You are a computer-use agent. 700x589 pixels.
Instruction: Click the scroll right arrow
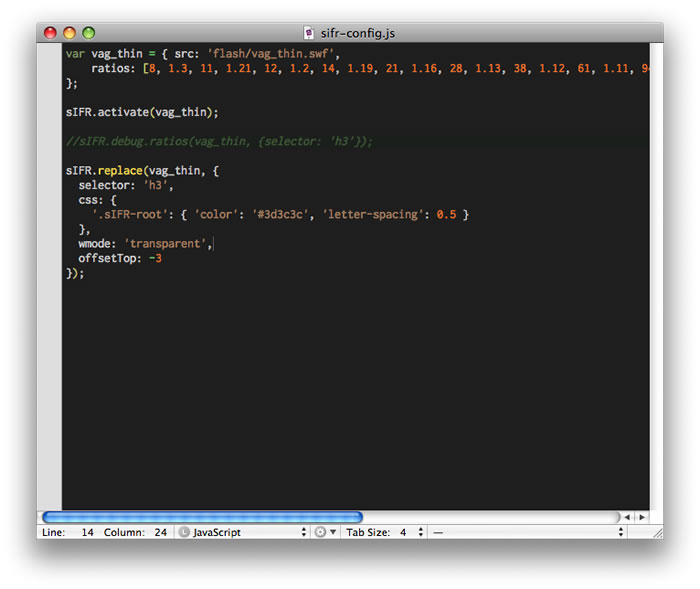(642, 517)
